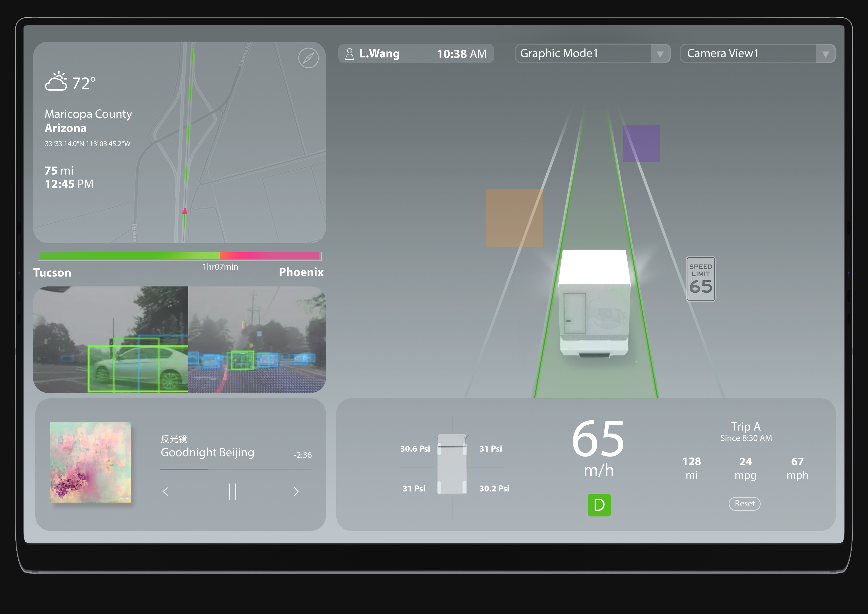Tap the GPS coordinates 33°33'14.0"N
The image size is (868, 614).
(88, 144)
